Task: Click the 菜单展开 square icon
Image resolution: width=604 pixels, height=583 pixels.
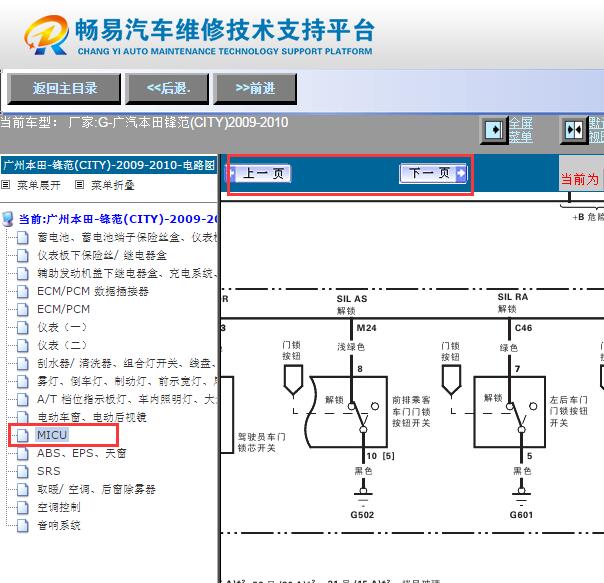Action: 5,185
